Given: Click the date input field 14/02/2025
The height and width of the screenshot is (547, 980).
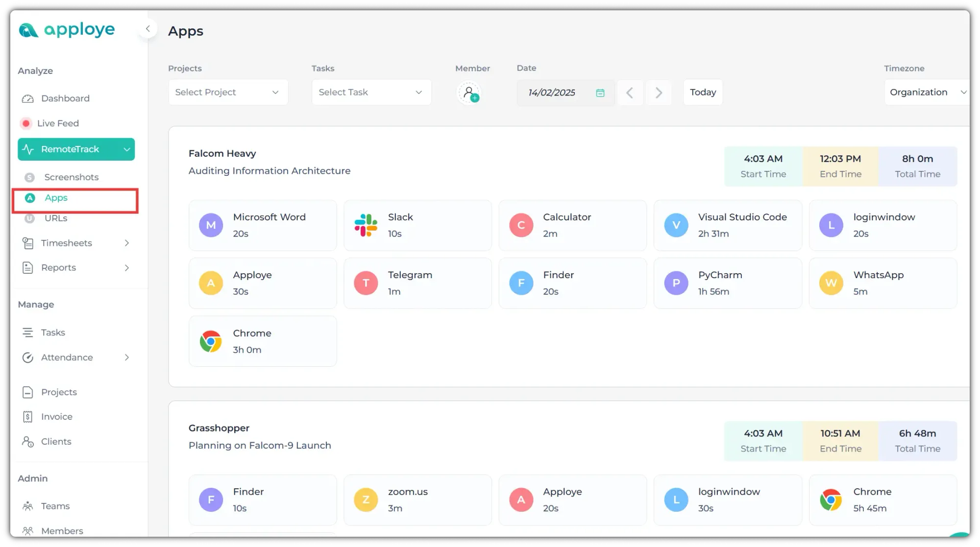Looking at the screenshot, I should [552, 93].
